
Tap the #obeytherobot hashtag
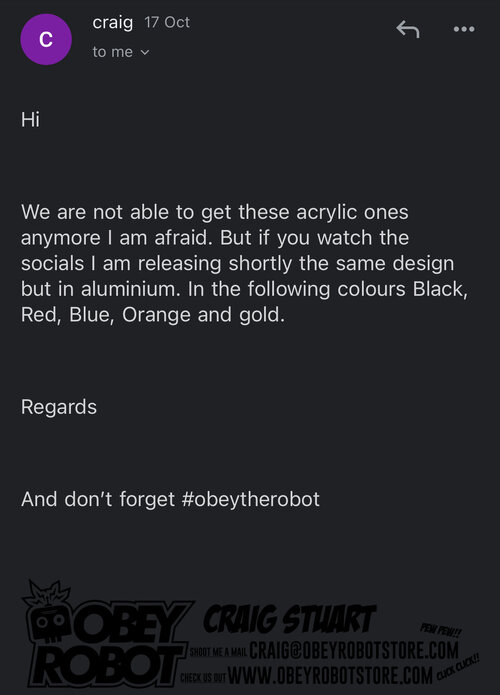250,499
